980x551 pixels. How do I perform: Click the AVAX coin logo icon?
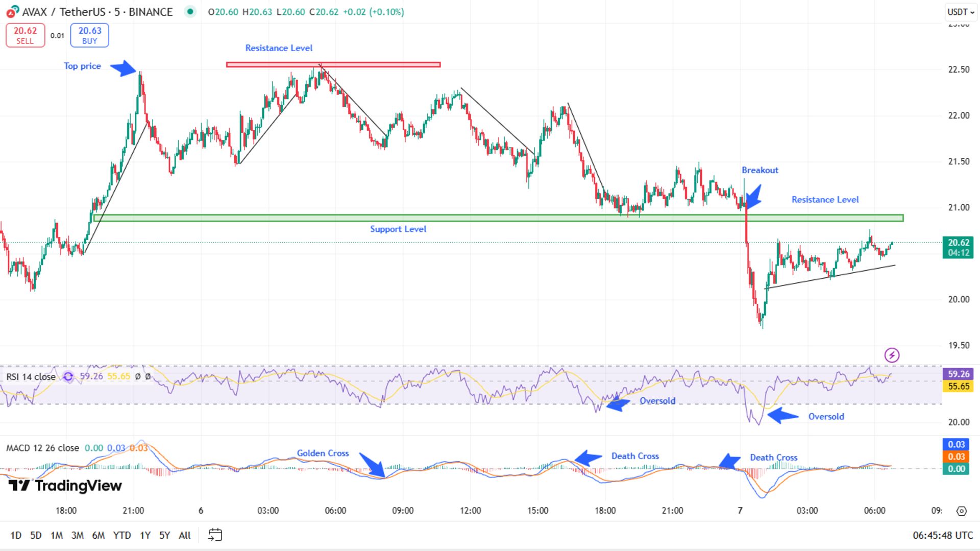pyautogui.click(x=12, y=11)
